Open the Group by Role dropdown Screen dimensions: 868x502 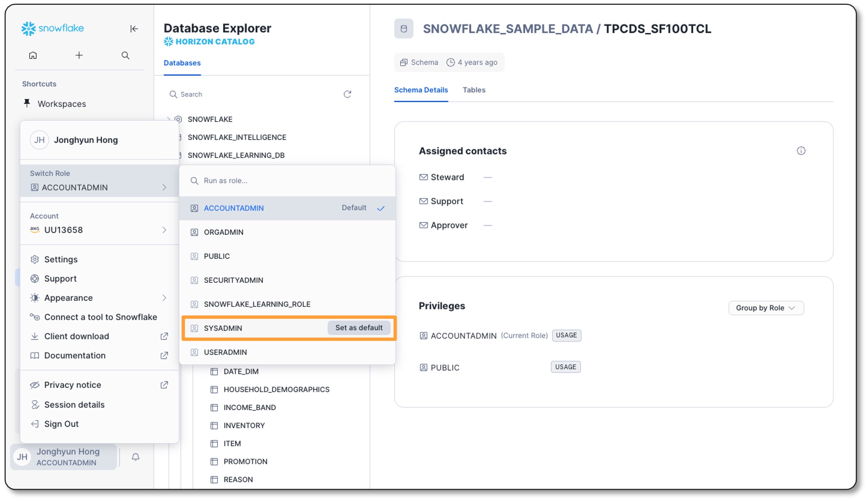click(766, 308)
